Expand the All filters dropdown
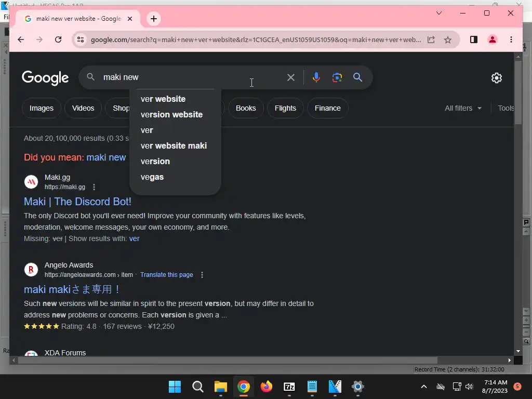 point(463,108)
